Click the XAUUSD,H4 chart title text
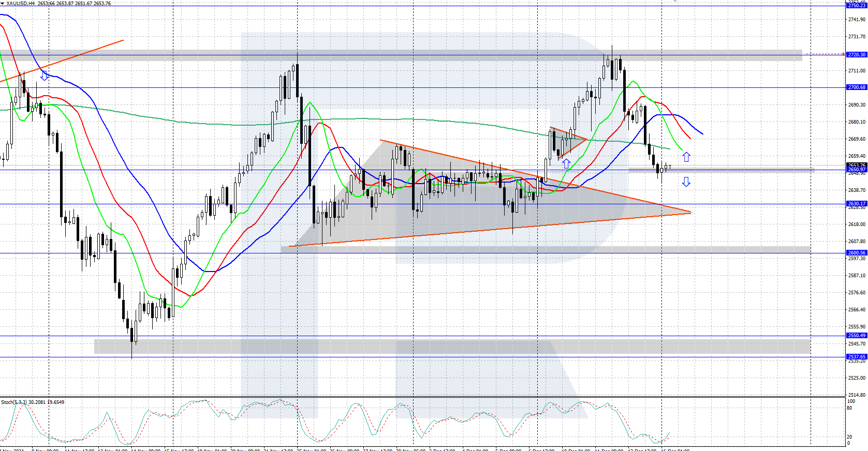868x451 pixels. coord(21,3)
